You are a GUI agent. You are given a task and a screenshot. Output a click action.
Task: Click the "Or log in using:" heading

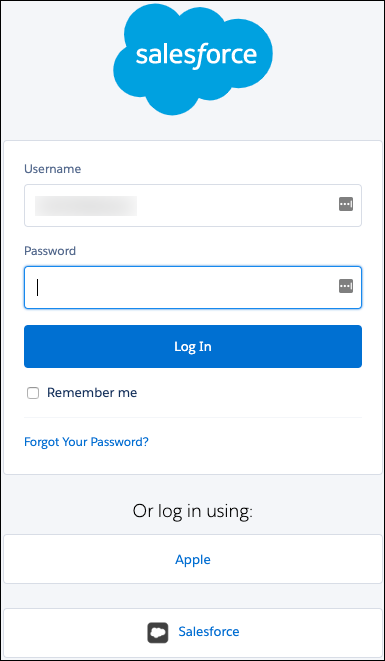coord(193,511)
